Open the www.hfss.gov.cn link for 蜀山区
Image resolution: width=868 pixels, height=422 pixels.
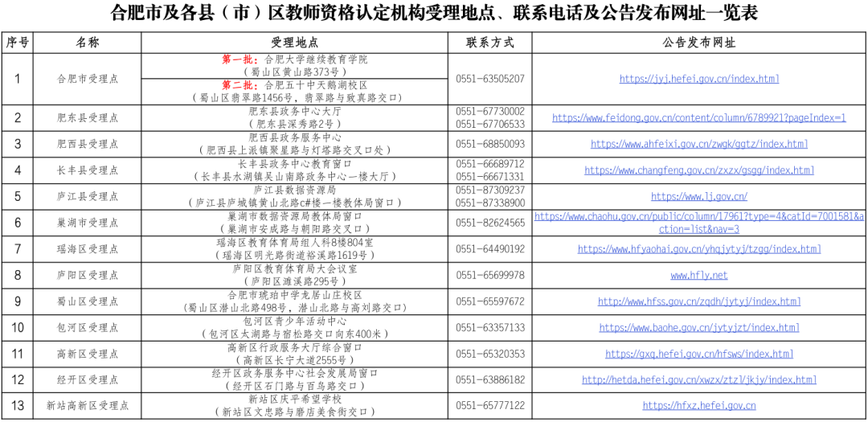699,301
